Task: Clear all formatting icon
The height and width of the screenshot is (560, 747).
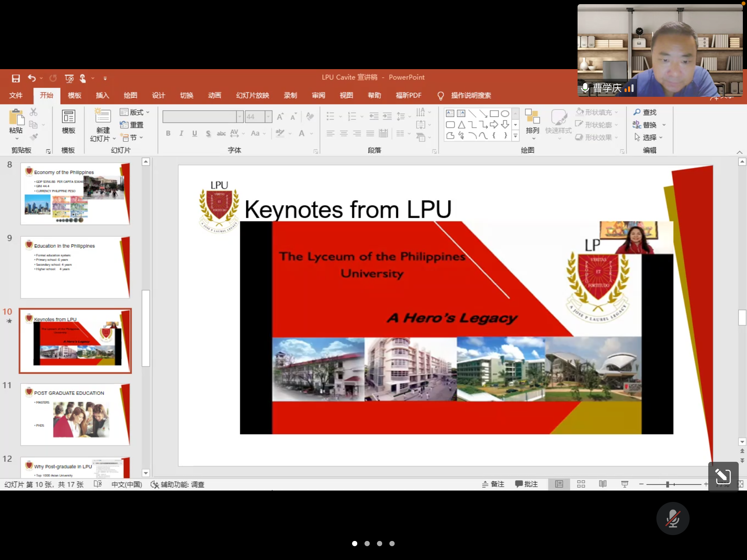Action: point(310,116)
